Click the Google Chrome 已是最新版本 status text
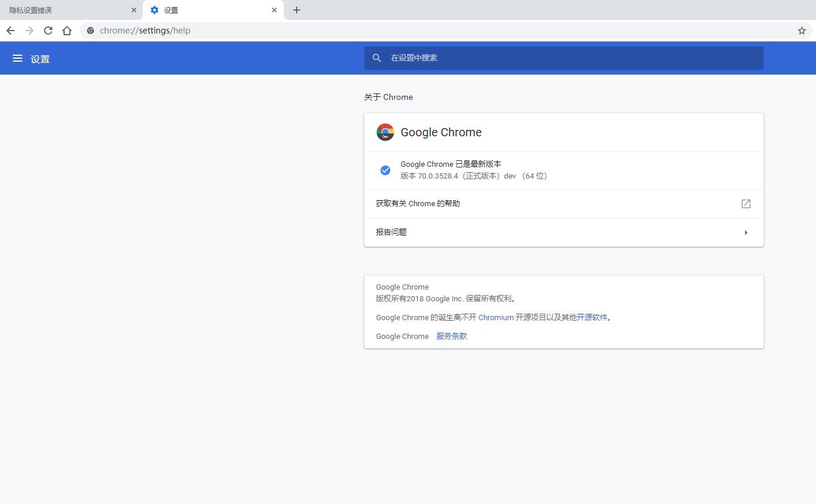Viewport: 816px width, 504px height. tap(451, 164)
